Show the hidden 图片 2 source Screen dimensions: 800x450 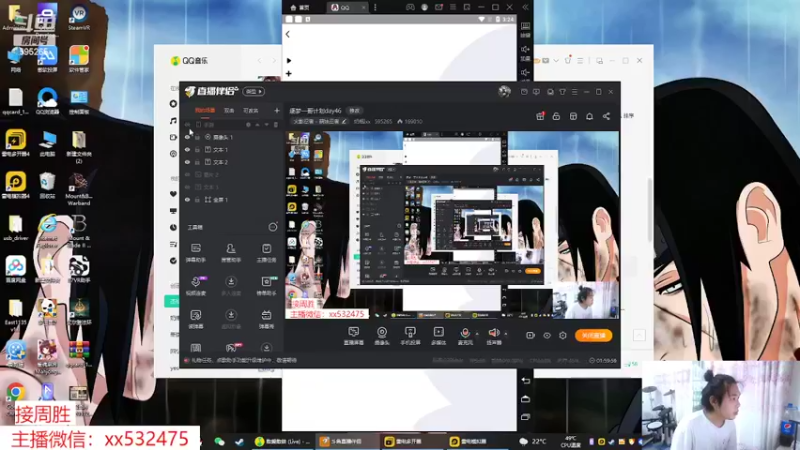pyautogui.click(x=187, y=175)
